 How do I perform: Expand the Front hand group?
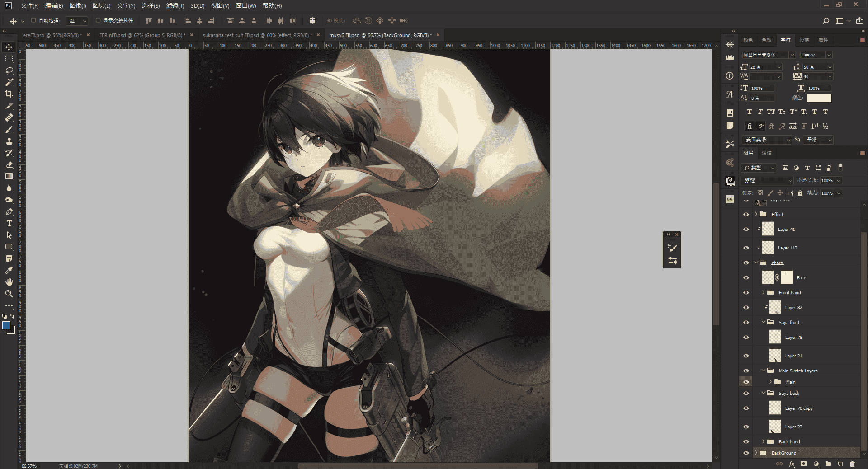coord(763,292)
